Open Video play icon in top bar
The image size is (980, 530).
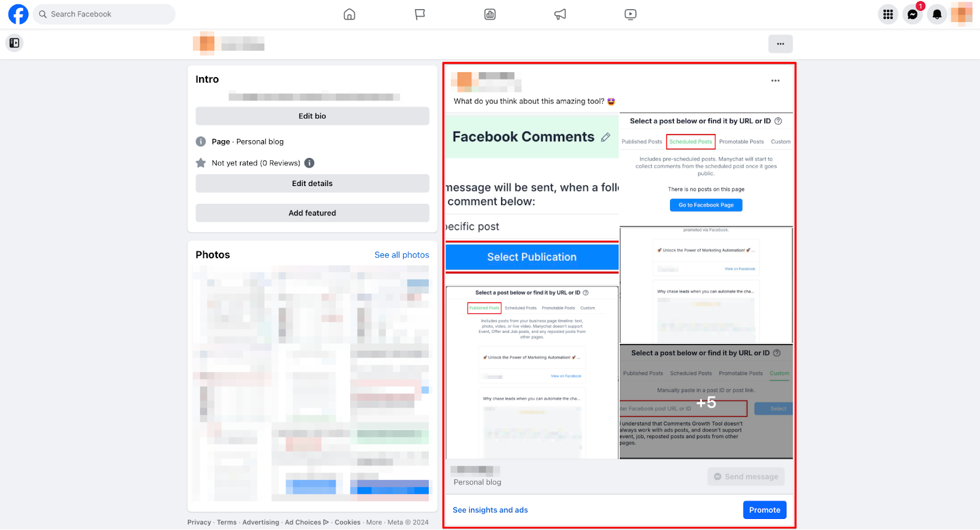point(630,14)
